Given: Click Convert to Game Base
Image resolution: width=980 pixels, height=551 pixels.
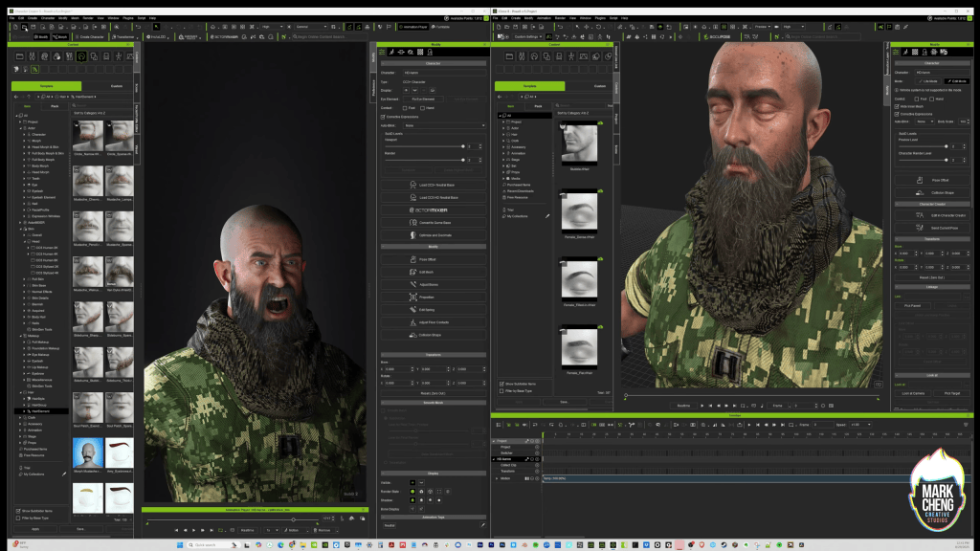Looking at the screenshot, I should [x=434, y=222].
